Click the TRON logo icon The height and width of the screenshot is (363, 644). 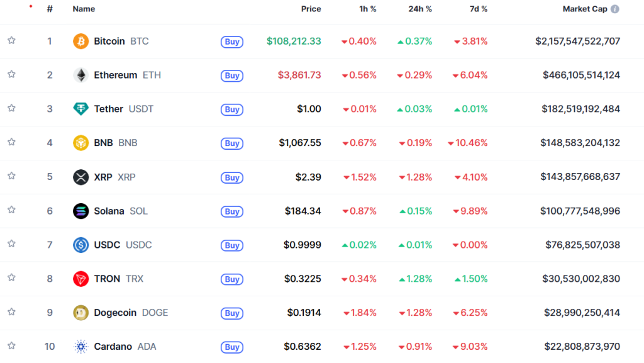tap(81, 279)
